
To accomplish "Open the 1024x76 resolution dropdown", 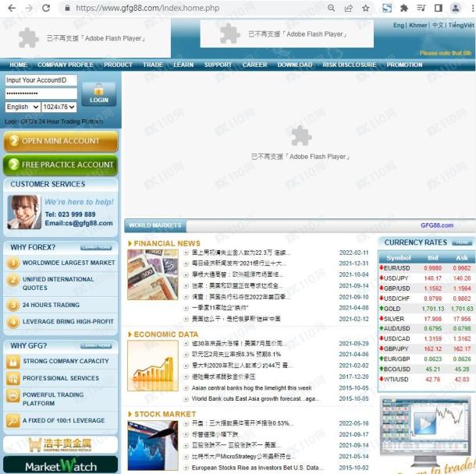I will click(x=59, y=107).
